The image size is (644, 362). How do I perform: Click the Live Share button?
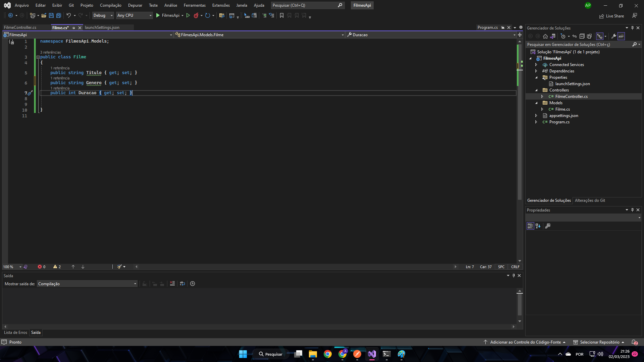coord(612,15)
